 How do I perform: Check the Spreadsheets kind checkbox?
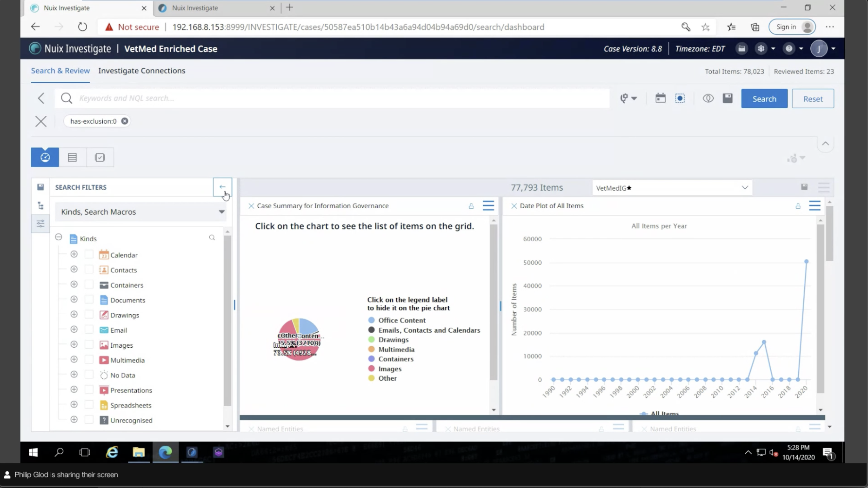coord(89,404)
